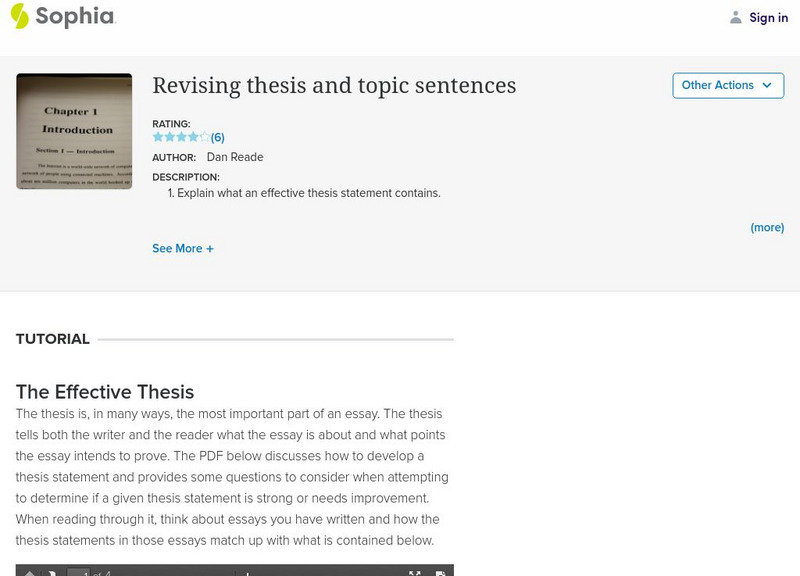Screen dimensions: 800x576
Task: Select the third rating star
Action: point(181,137)
